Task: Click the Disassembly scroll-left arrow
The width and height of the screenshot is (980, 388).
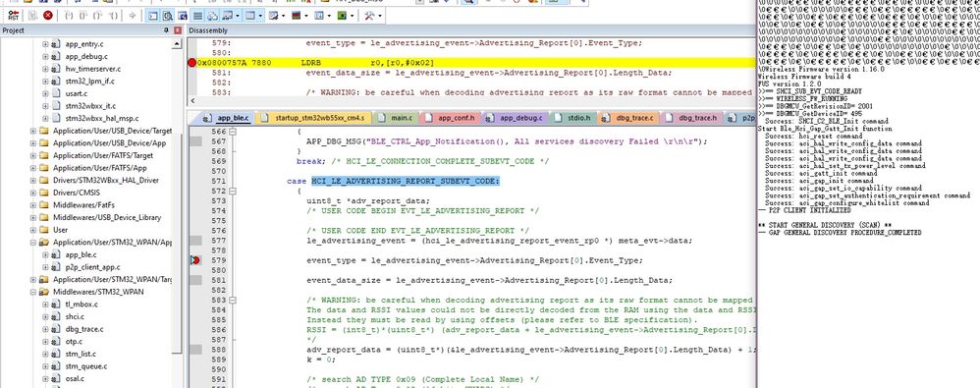Action: (x=191, y=100)
